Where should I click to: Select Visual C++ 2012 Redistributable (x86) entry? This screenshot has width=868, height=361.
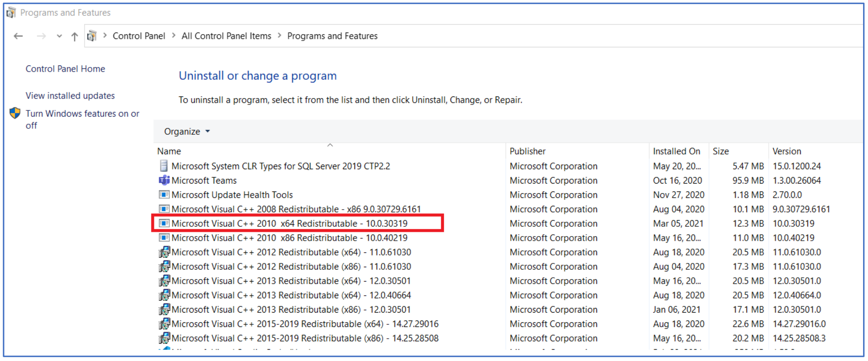(x=291, y=267)
